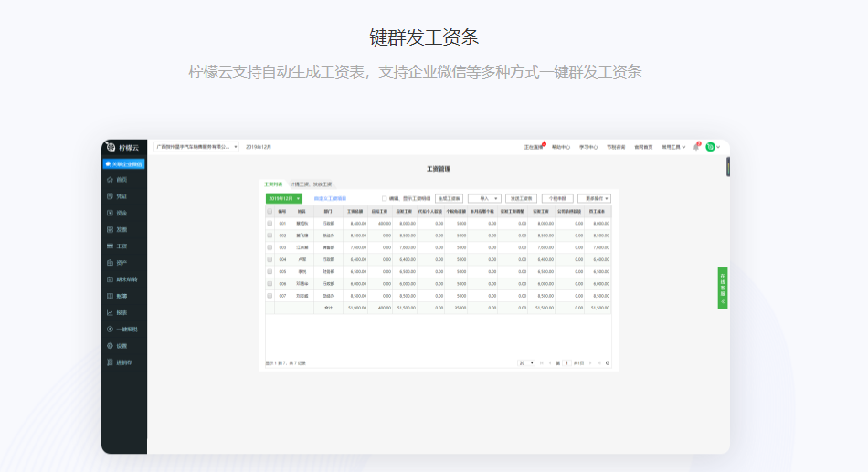Click the 部门 column header
Image resolution: width=868 pixels, height=472 pixels.
pyautogui.click(x=328, y=212)
